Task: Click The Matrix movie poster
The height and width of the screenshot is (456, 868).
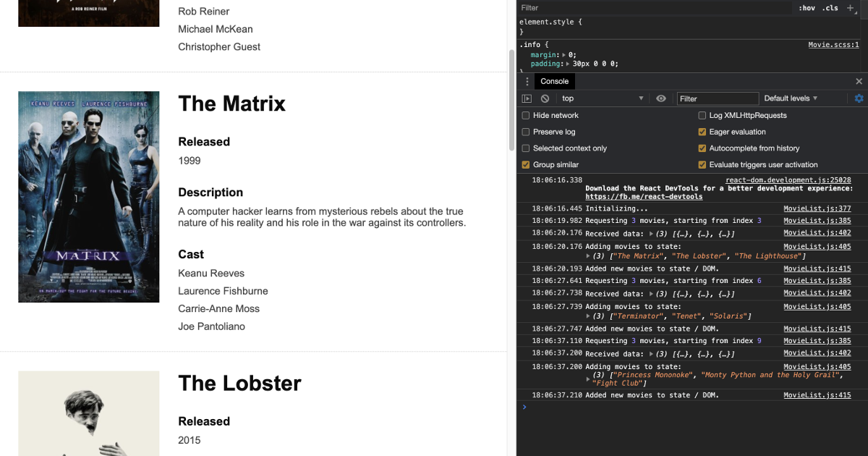Action: [x=88, y=197]
